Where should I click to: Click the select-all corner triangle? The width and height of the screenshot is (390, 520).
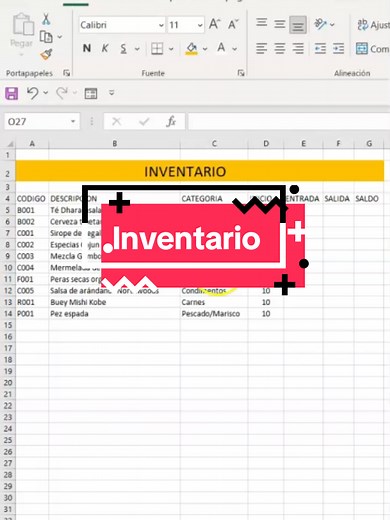coord(10,144)
